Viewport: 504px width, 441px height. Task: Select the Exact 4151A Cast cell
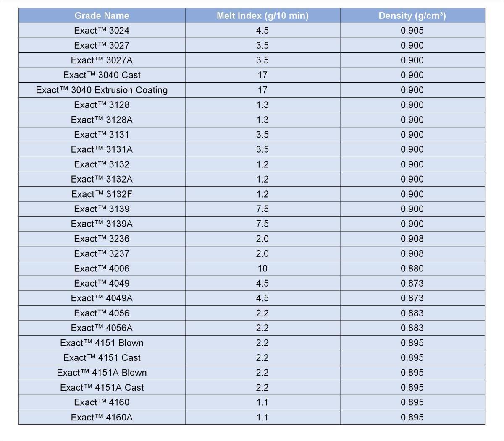tap(102, 388)
